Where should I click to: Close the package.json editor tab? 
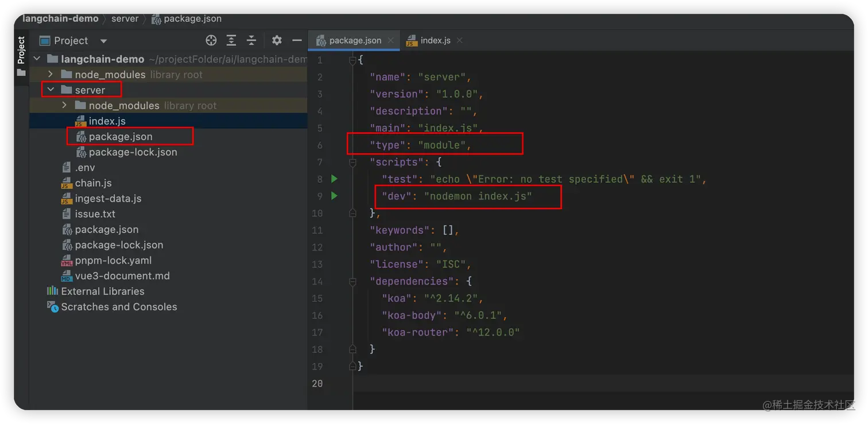[390, 40]
